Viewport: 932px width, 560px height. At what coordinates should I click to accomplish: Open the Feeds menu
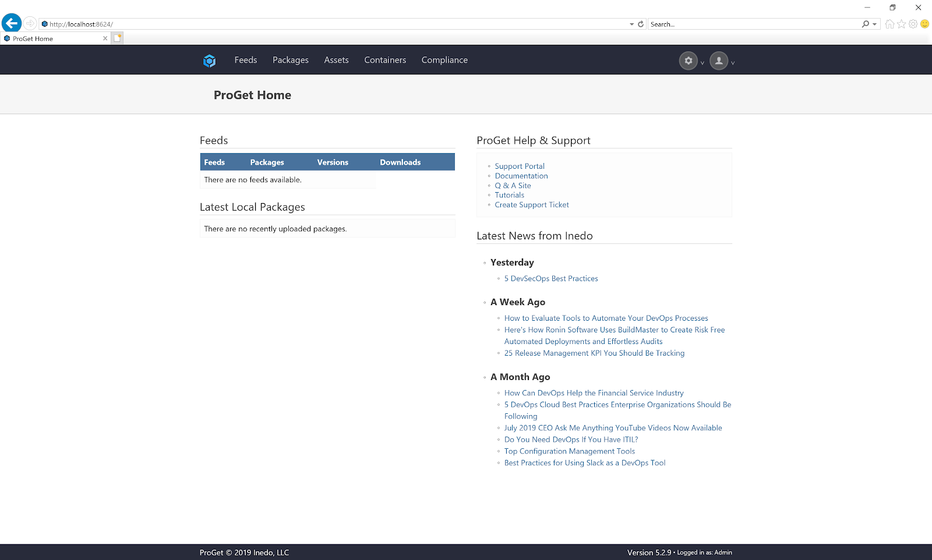246,60
